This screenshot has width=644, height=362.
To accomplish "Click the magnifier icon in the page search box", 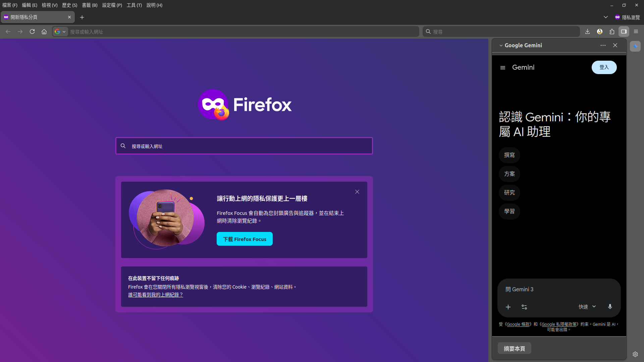I will 123,146.
